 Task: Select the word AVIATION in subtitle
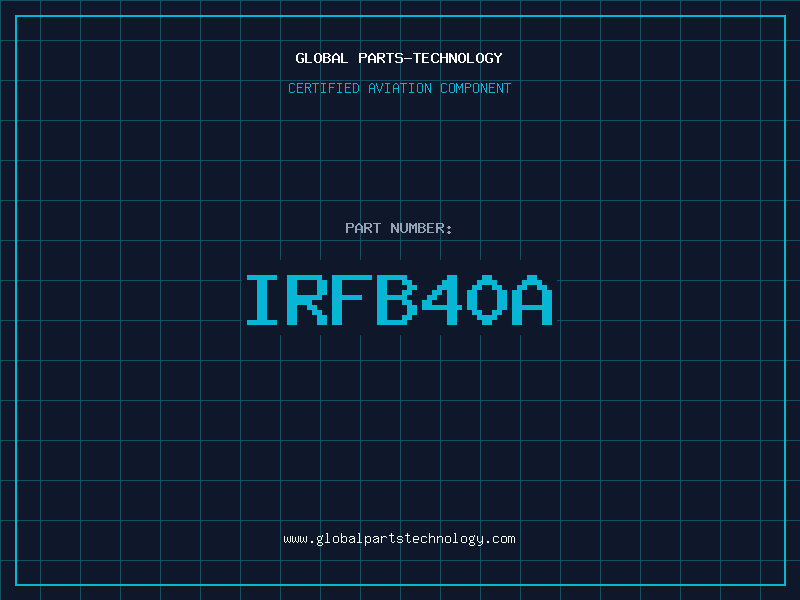tap(398, 88)
